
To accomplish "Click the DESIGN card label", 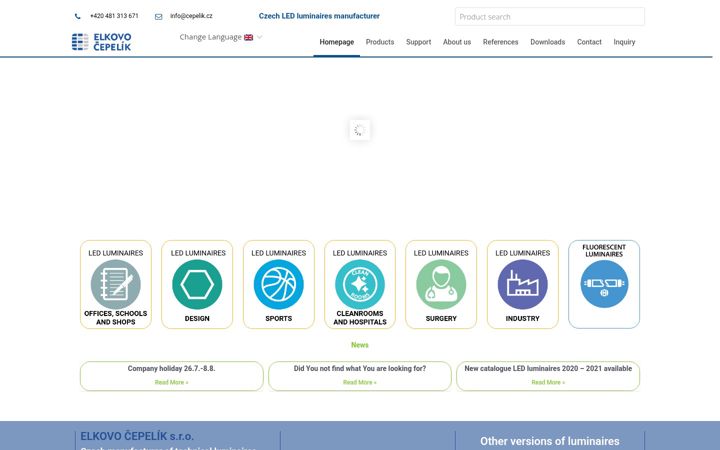I will (x=197, y=319).
